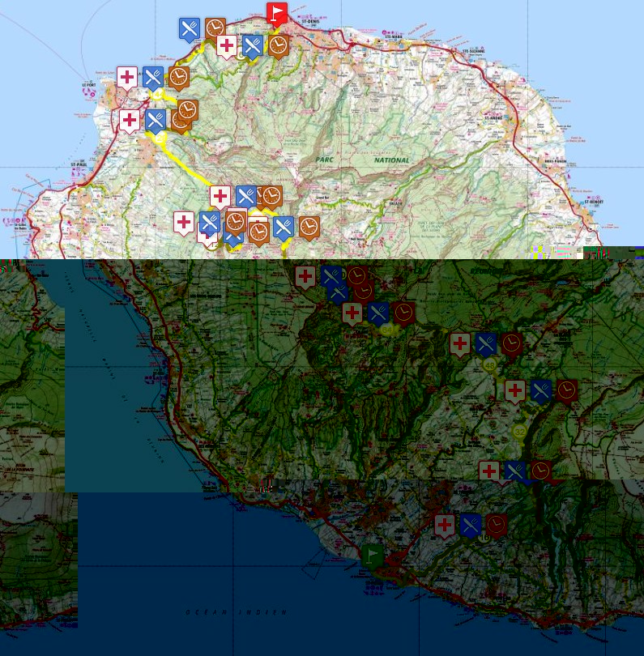
Task: Click the LE PORT town label
Action: [x=89, y=84]
